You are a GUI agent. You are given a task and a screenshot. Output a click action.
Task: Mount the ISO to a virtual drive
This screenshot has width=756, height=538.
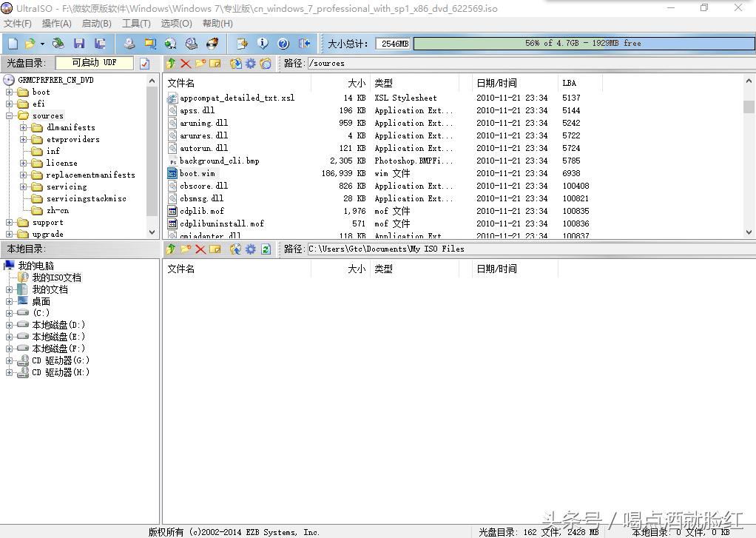click(x=169, y=43)
